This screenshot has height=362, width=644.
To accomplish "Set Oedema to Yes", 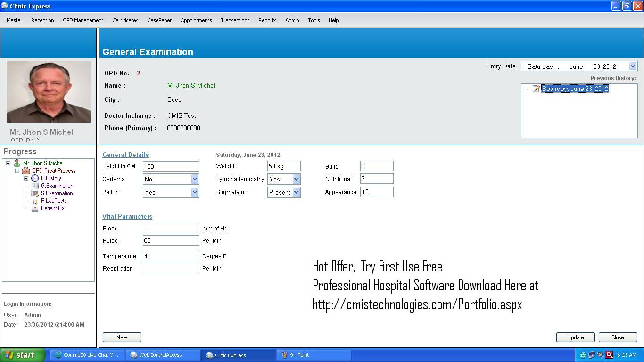I will 195,179.
